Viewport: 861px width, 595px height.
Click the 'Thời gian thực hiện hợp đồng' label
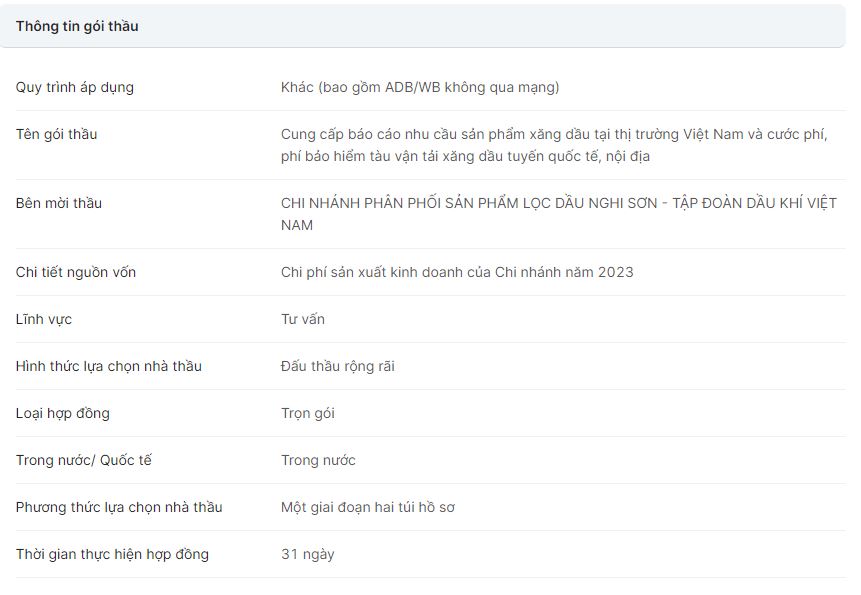point(112,554)
